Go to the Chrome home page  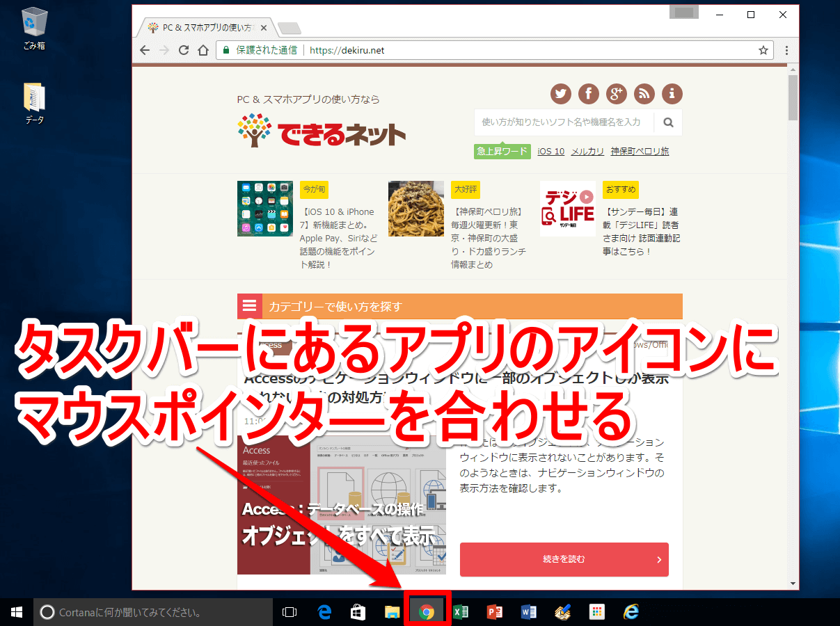point(203,50)
